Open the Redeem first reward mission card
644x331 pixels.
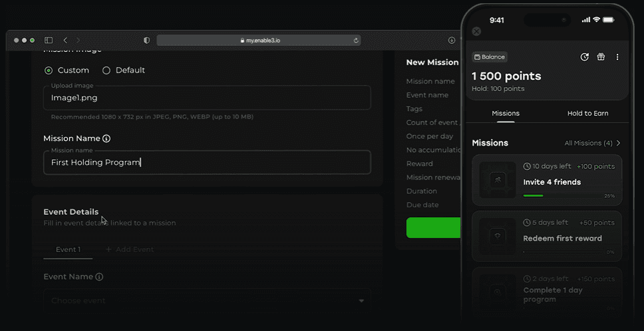pyautogui.click(x=547, y=236)
